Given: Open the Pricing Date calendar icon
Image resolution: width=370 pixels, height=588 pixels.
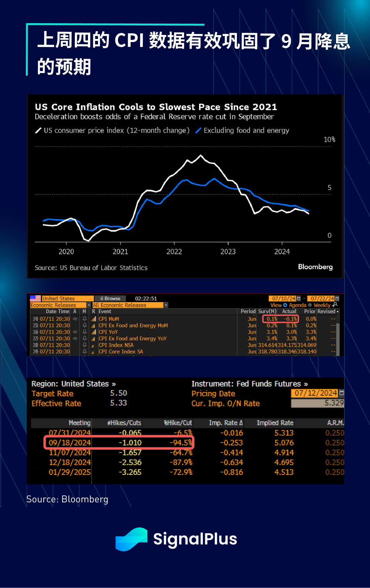Looking at the screenshot, I should click(341, 393).
